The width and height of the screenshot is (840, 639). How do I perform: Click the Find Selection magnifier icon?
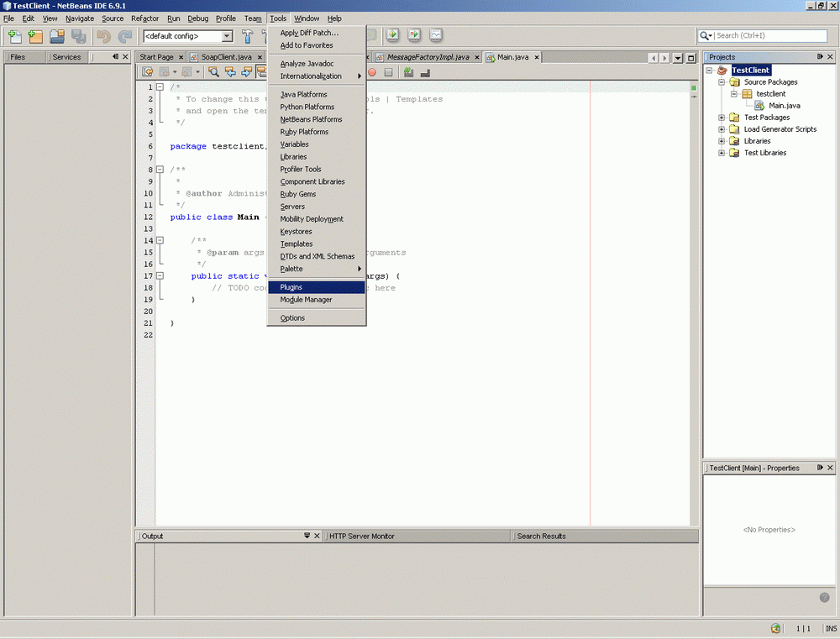pyautogui.click(x=213, y=71)
